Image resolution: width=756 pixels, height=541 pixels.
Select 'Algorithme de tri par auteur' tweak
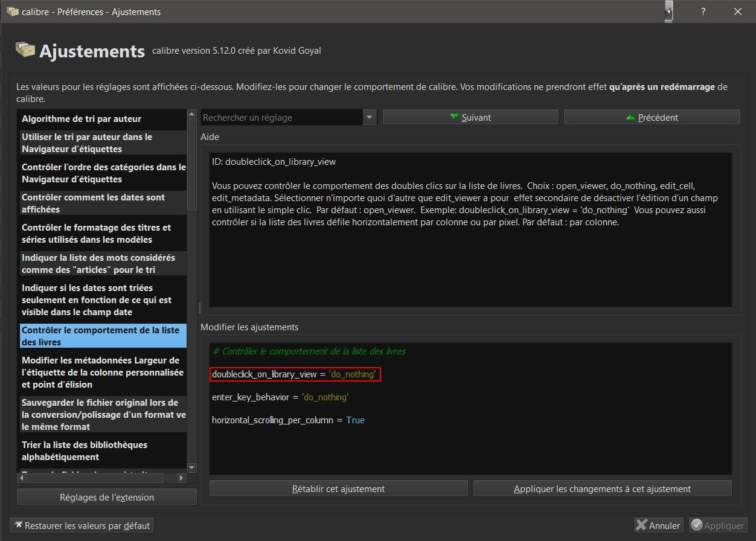tap(103, 119)
